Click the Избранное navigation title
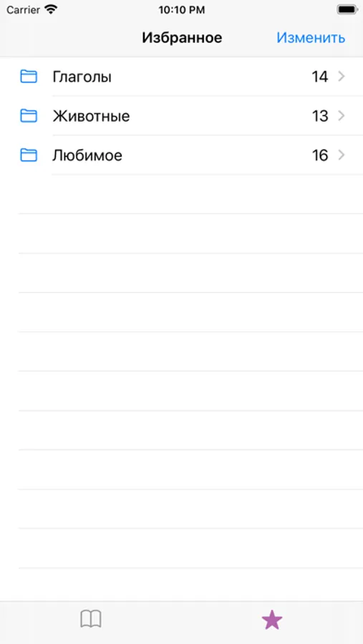This screenshot has width=363, height=644. point(182,38)
